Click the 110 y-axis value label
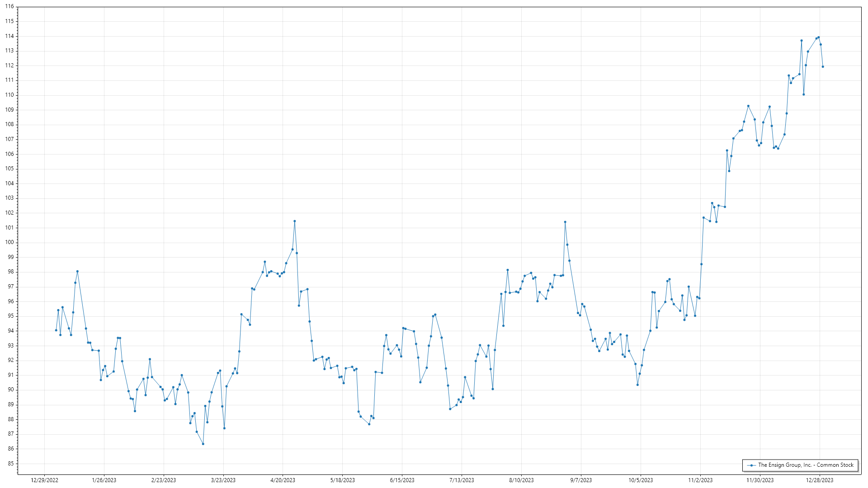The width and height of the screenshot is (868, 488). click(x=9, y=95)
